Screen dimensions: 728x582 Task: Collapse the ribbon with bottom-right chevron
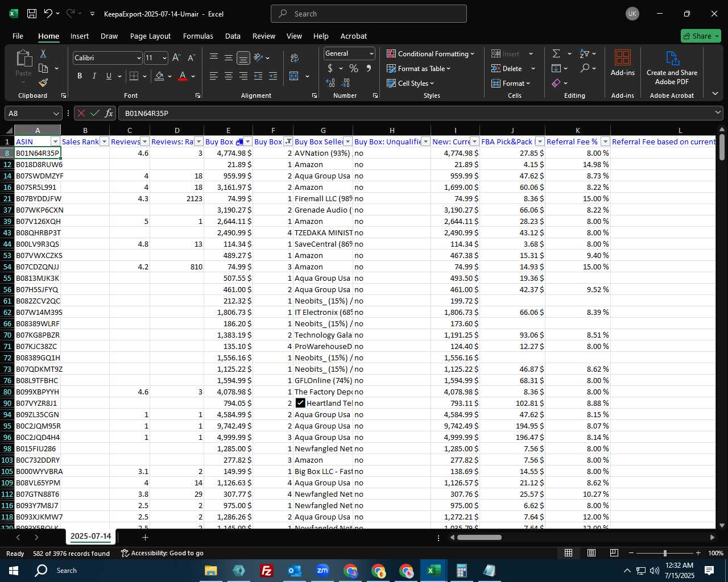(715, 93)
